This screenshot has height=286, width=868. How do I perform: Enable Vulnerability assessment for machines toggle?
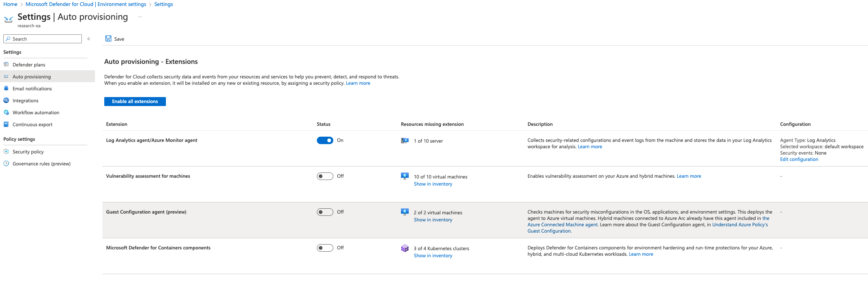click(x=325, y=176)
